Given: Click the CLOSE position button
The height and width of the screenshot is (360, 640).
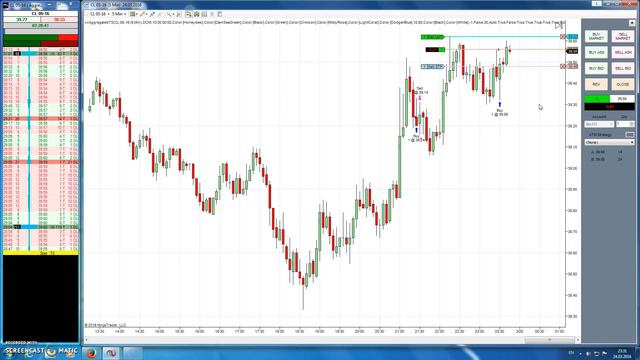Looking at the screenshot, I should pyautogui.click(x=623, y=84).
